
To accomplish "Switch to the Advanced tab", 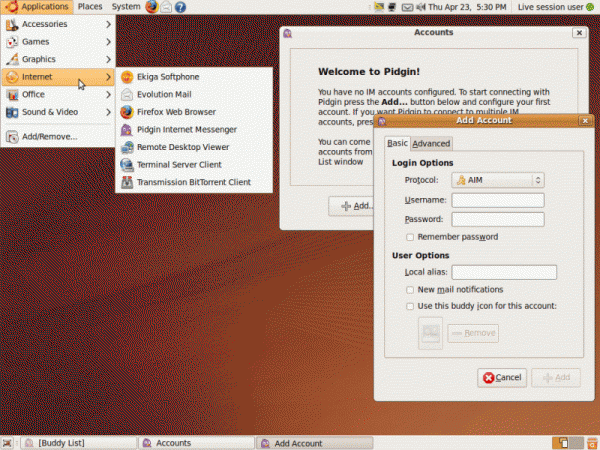I will coord(431,143).
